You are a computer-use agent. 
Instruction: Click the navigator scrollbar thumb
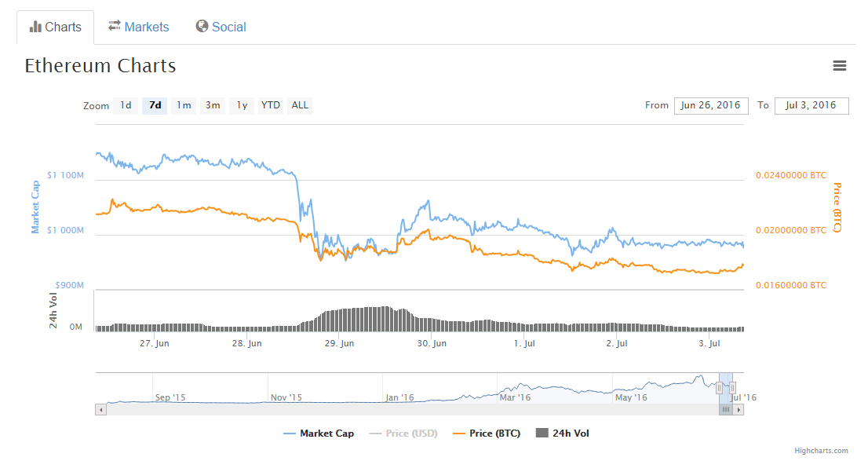point(725,409)
